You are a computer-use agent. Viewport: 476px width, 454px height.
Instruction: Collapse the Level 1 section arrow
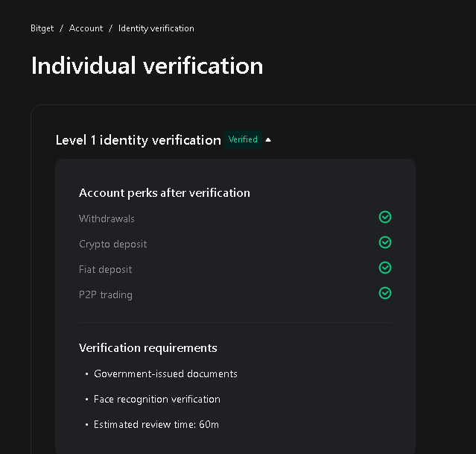point(268,139)
